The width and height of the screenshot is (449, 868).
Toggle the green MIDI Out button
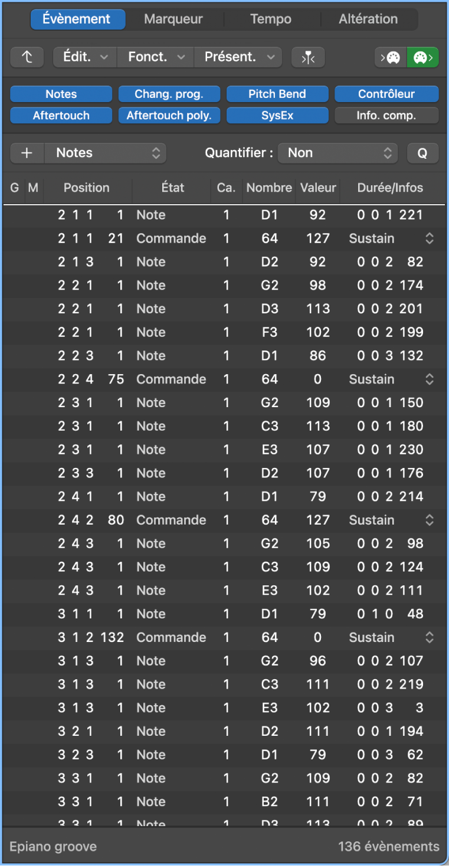click(x=422, y=57)
